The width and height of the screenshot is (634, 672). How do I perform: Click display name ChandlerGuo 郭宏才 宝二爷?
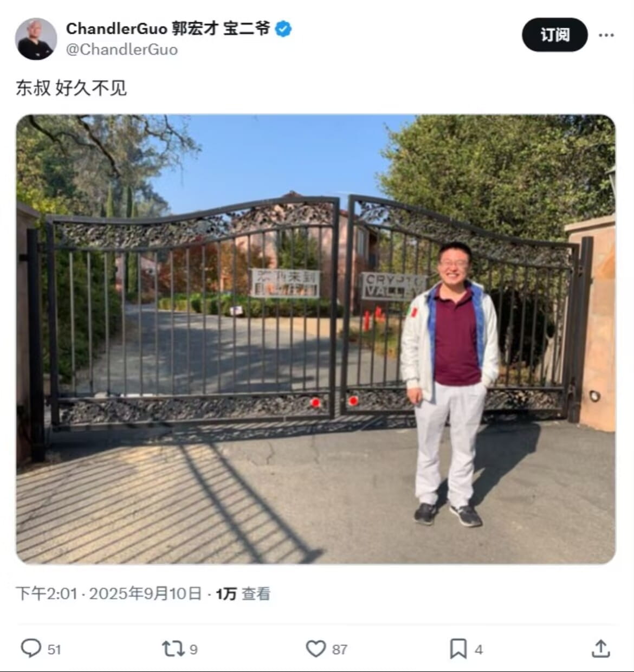(168, 29)
